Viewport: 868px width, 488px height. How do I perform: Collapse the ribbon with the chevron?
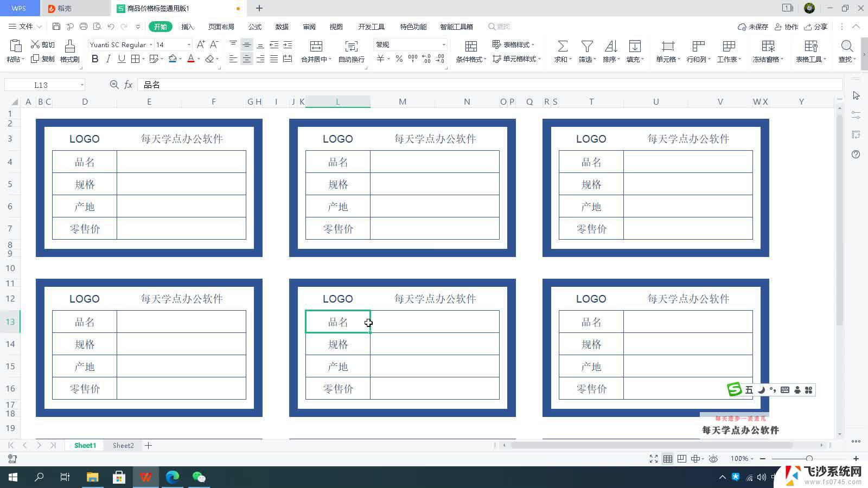click(856, 26)
